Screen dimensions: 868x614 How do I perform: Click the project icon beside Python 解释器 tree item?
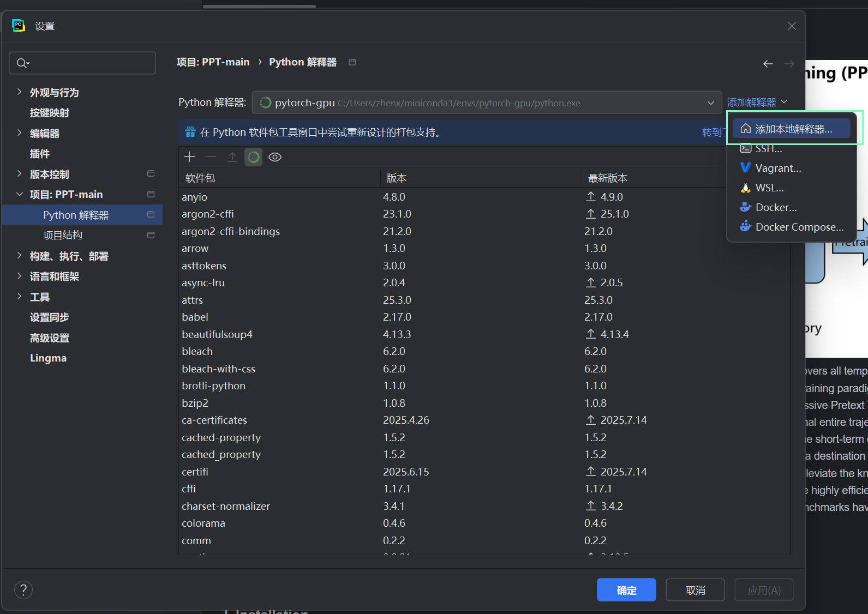pyautogui.click(x=151, y=214)
